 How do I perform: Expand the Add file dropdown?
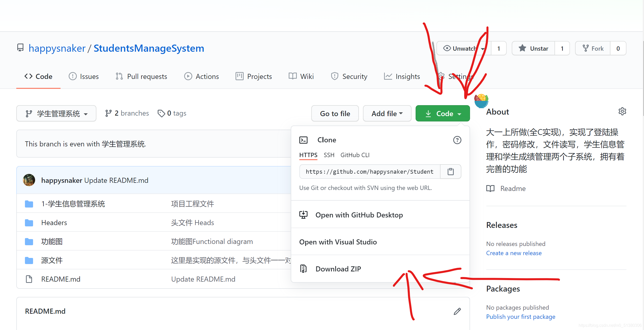point(387,114)
